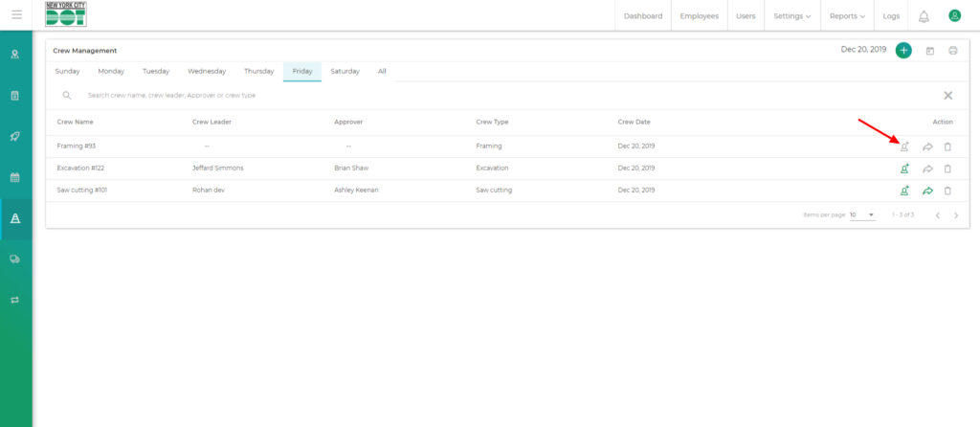Click the user profile avatar icon
This screenshot has height=427, width=980.
click(x=954, y=15)
